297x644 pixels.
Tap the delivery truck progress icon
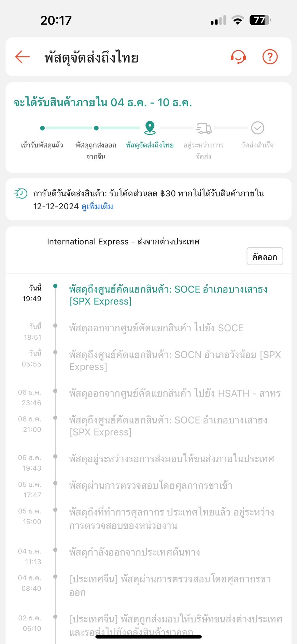(204, 128)
